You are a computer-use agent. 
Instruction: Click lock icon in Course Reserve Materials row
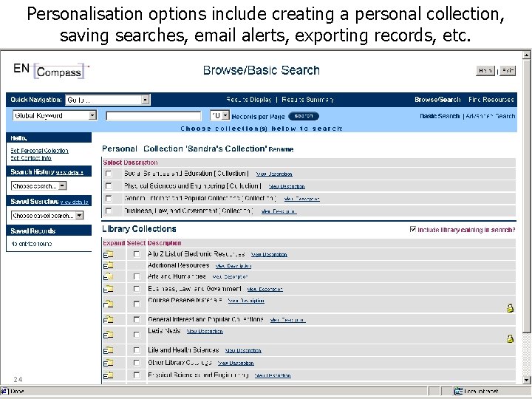click(x=510, y=308)
